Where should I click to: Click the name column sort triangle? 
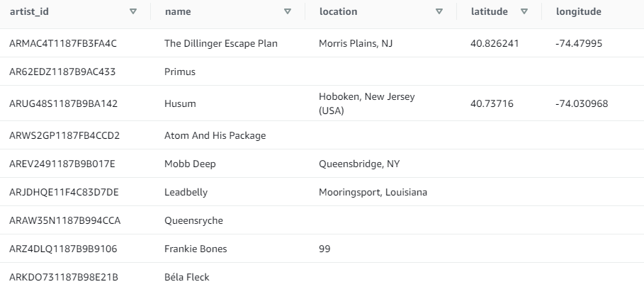point(288,11)
